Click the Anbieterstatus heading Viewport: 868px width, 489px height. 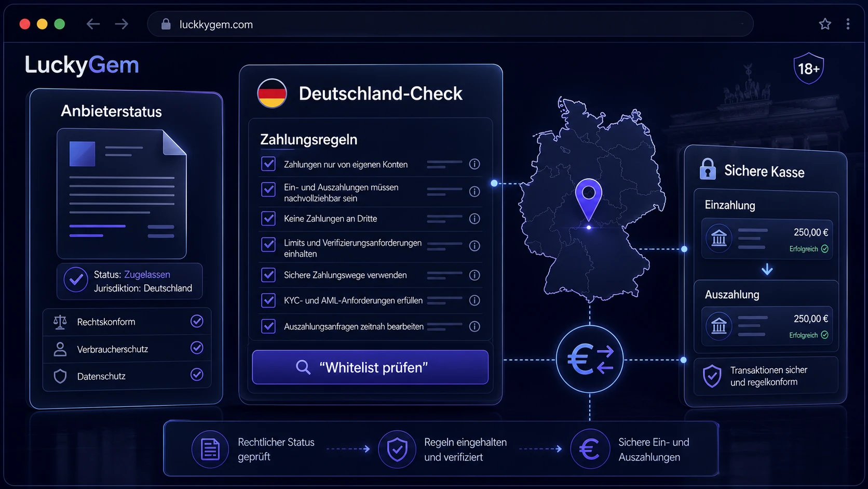click(x=111, y=111)
